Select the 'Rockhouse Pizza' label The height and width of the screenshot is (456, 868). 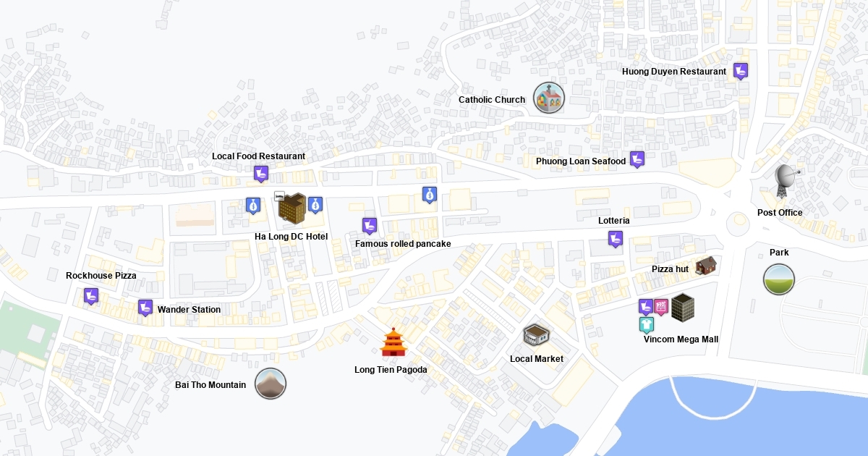[101, 276]
